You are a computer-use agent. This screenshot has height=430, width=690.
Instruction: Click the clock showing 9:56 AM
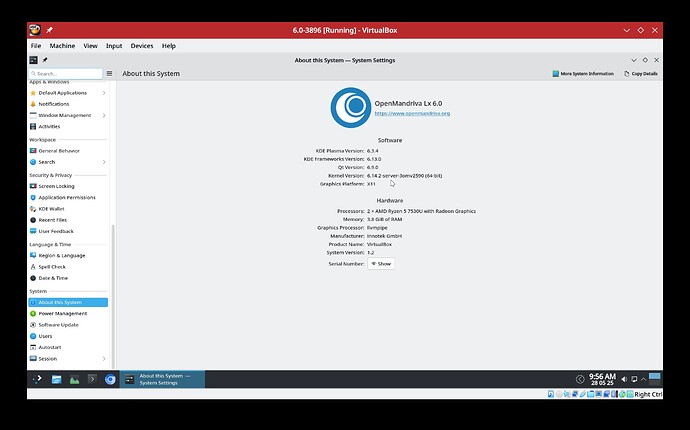click(602, 379)
